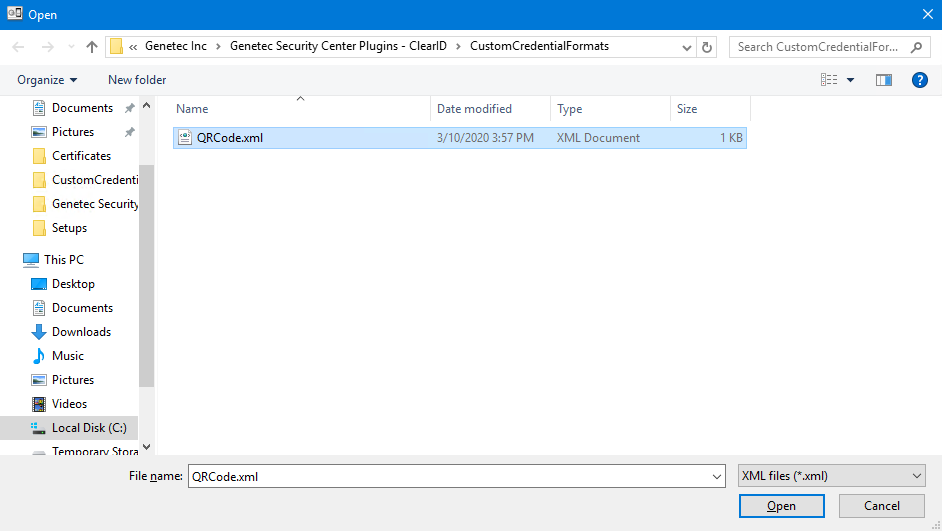Open more view options dropdown arrow

pyautogui.click(x=850, y=80)
